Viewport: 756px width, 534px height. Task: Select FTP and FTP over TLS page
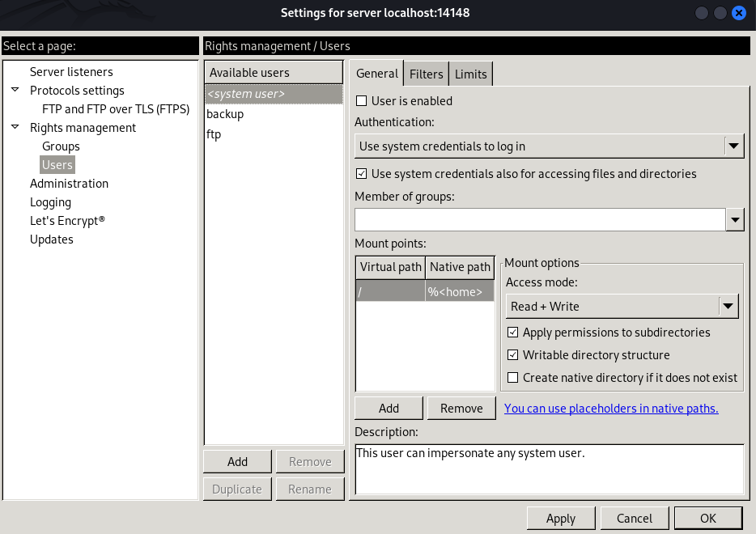[x=116, y=109]
